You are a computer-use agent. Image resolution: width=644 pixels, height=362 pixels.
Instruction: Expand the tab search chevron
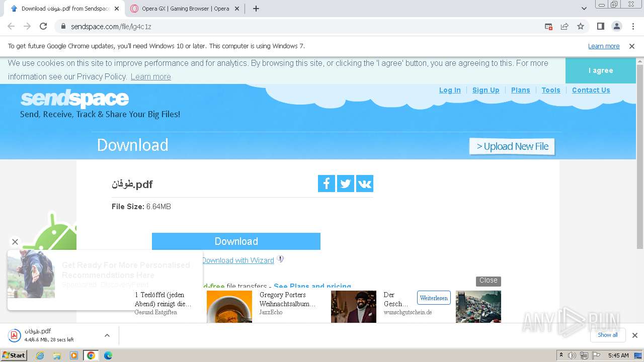pyautogui.click(x=584, y=9)
